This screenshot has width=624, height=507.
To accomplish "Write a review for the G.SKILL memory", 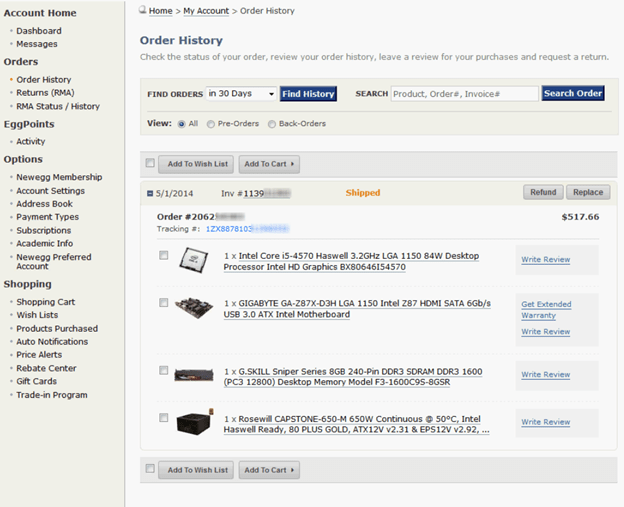I will 546,375.
